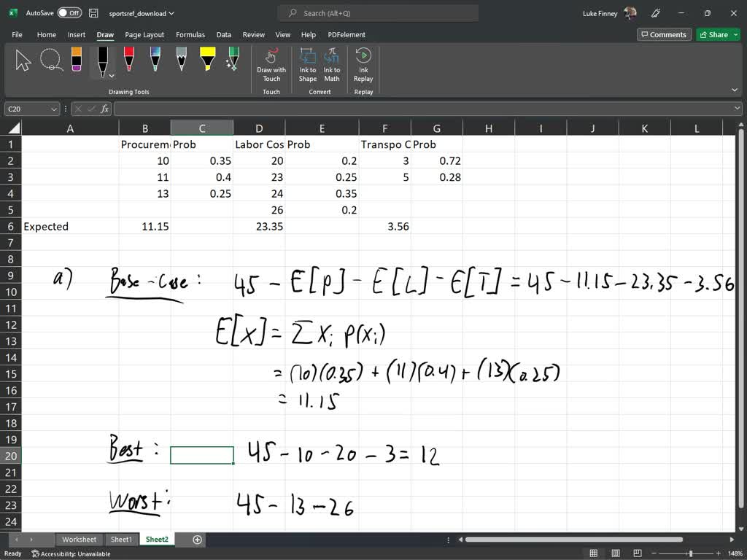Open Ink to Math
The width and height of the screenshot is (747, 560).
[x=332, y=65]
